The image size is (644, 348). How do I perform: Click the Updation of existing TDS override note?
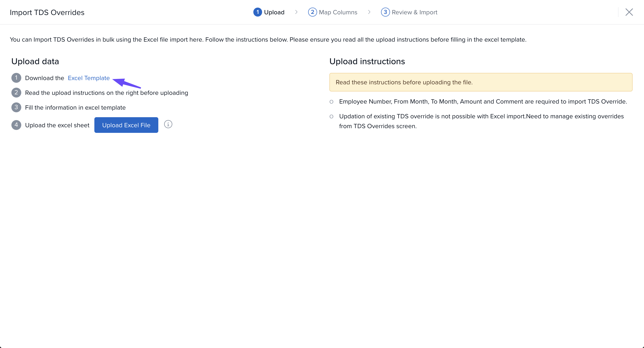pyautogui.click(x=481, y=121)
